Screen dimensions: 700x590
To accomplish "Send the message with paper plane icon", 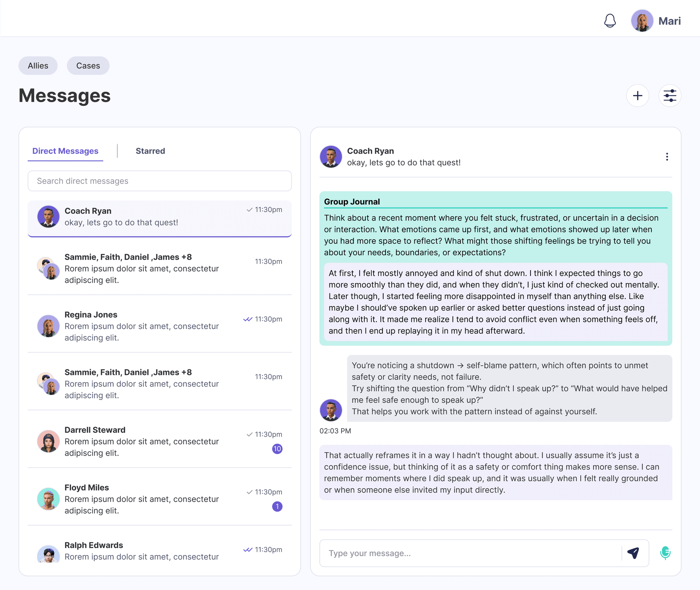I will click(633, 553).
